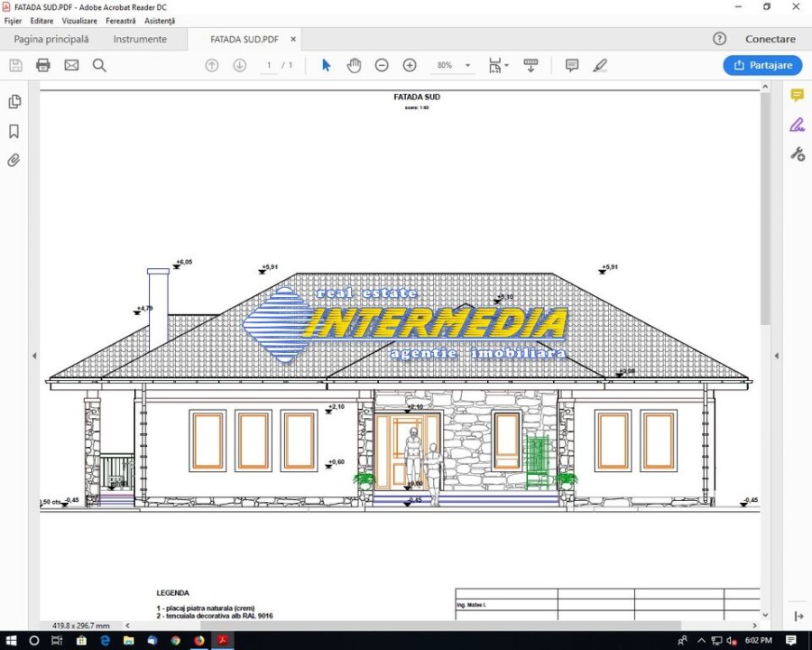812x650 pixels.
Task: Open the Comment tool in right pane
Action: click(797, 96)
